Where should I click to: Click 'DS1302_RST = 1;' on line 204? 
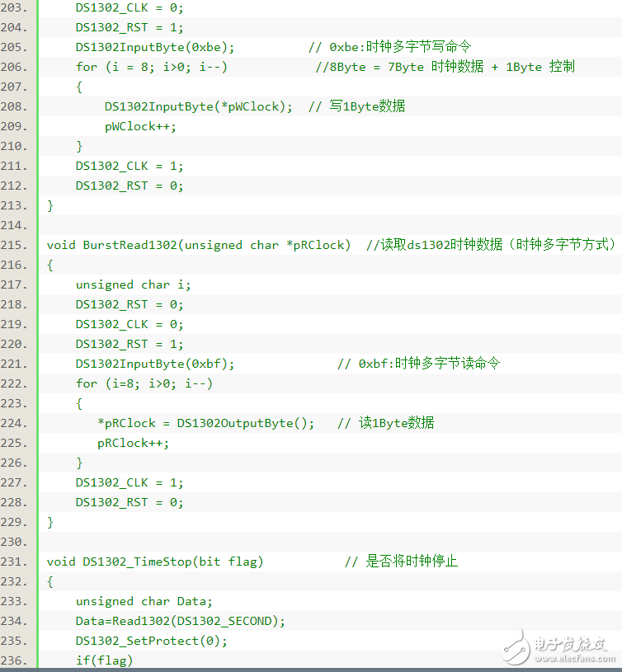130,27
